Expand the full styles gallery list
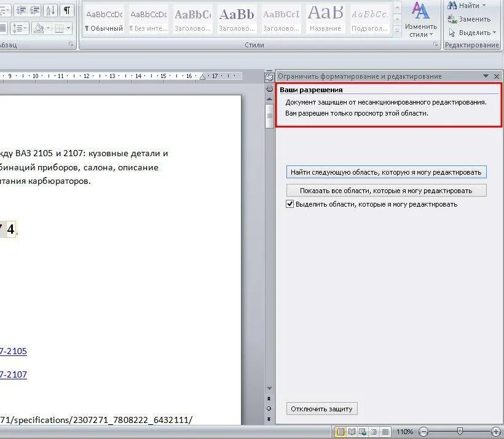Screen dimensions: 504x439 pyautogui.click(x=397, y=31)
